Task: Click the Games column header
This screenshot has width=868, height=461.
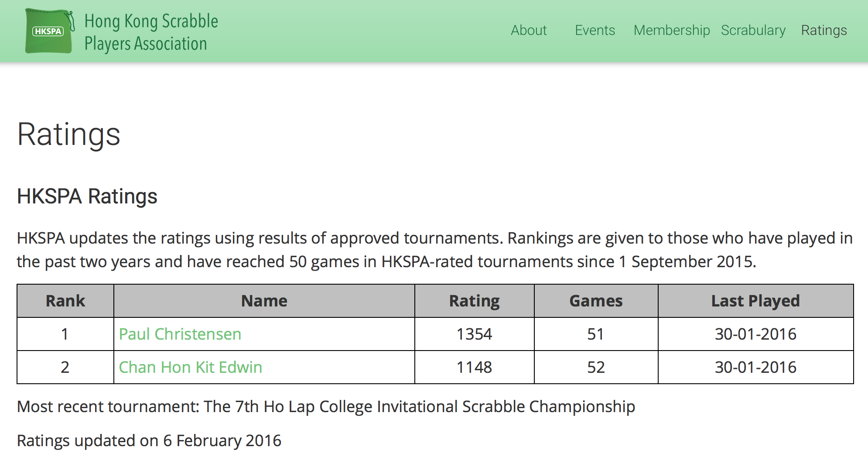Action: pos(596,301)
